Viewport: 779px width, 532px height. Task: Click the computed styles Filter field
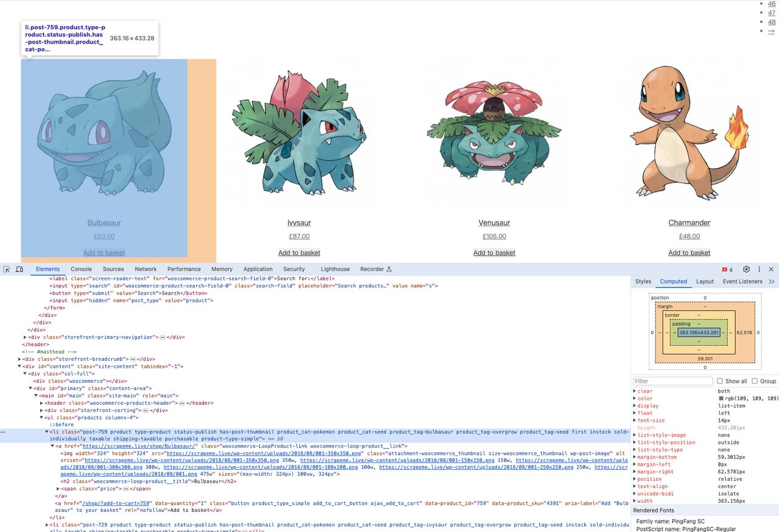tap(672, 381)
